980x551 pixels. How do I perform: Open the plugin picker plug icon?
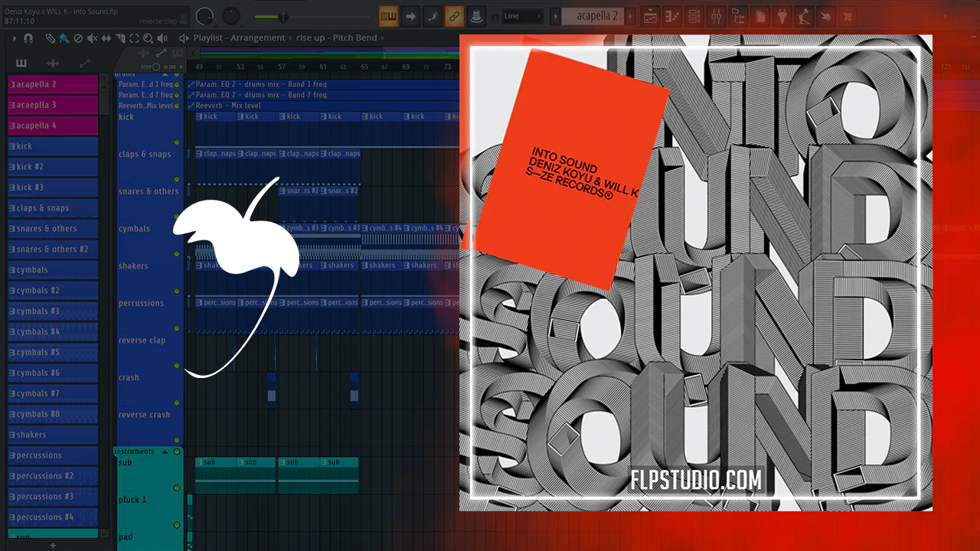click(782, 16)
